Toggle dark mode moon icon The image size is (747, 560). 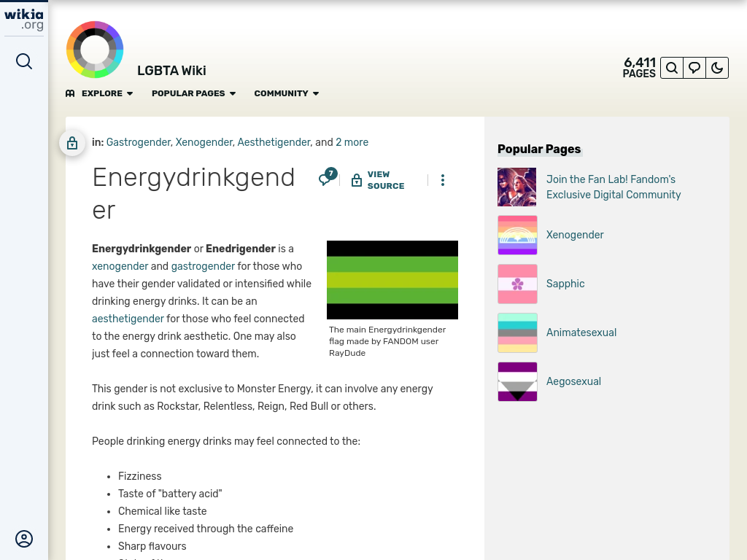coord(717,68)
